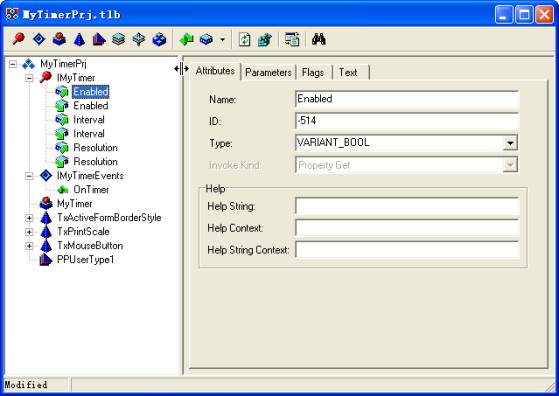
Task: Maximize the MyTimerPrj.tlb window
Action: click(524, 15)
